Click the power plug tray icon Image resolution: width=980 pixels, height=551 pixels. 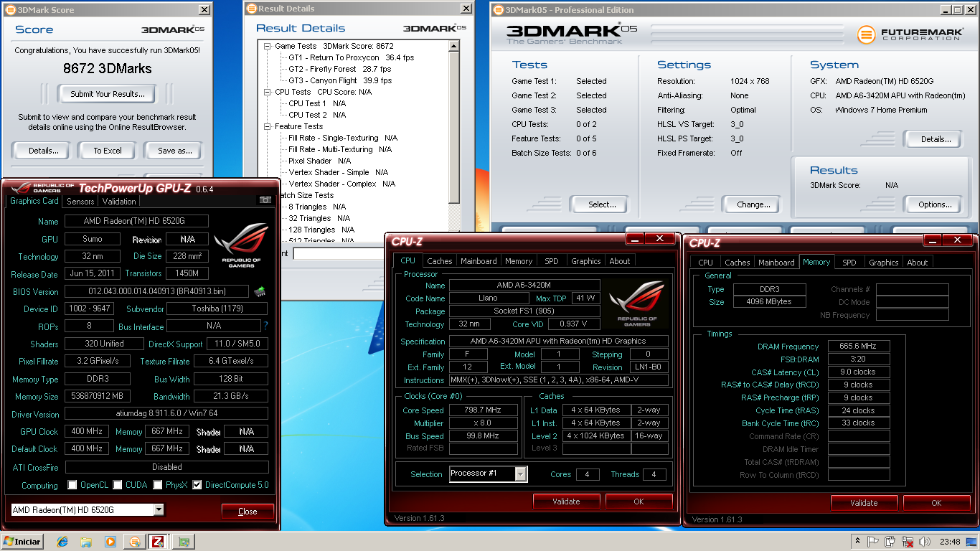[x=889, y=542]
